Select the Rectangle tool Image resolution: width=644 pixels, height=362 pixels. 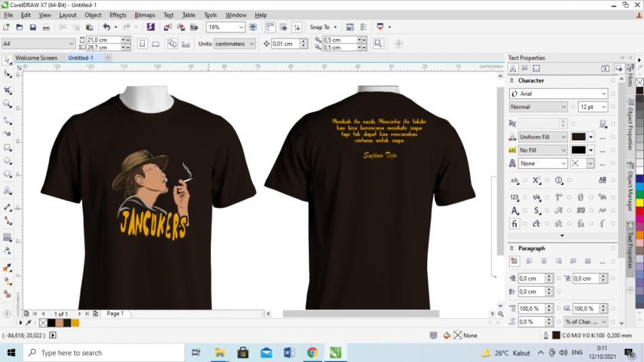click(x=7, y=147)
